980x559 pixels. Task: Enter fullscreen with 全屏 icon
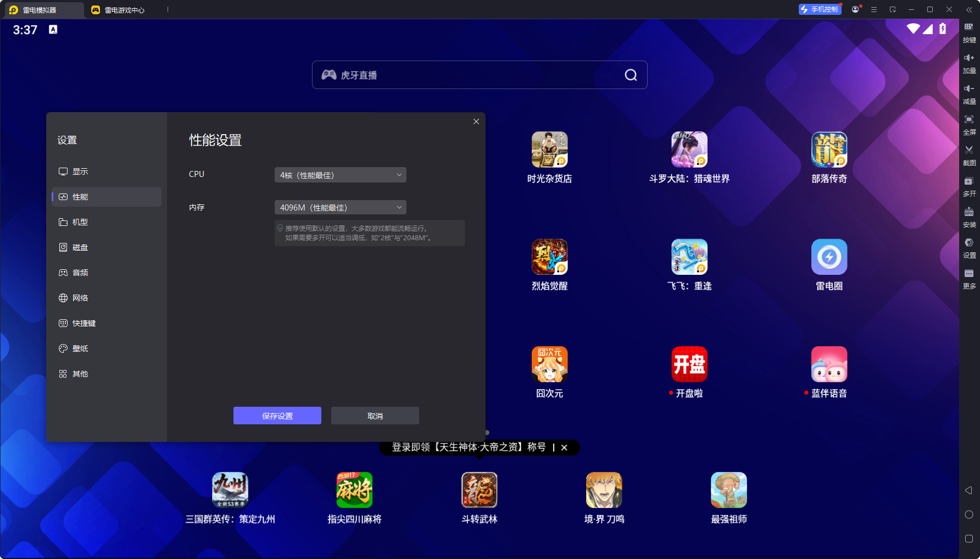click(x=969, y=119)
